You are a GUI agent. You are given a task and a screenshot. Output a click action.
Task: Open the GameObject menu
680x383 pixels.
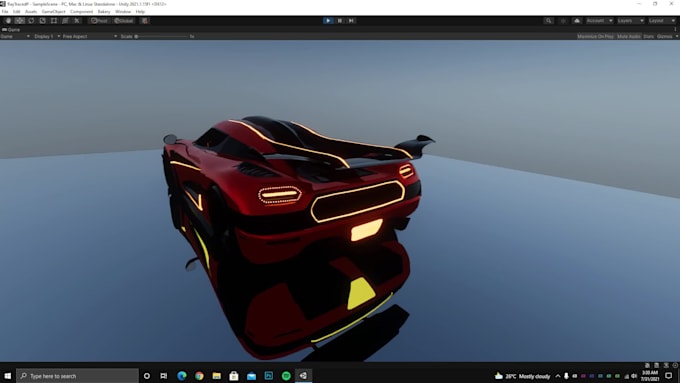54,11
